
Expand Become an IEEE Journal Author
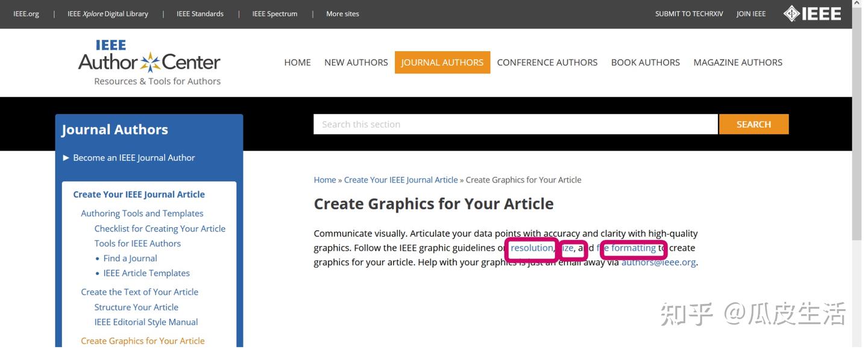tap(134, 158)
